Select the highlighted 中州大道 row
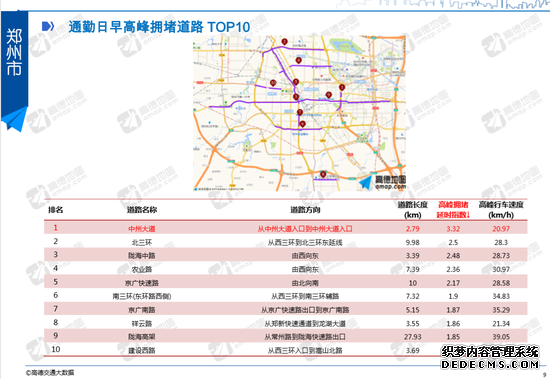Image resolution: width=550 pixels, height=379 pixels. point(286,228)
